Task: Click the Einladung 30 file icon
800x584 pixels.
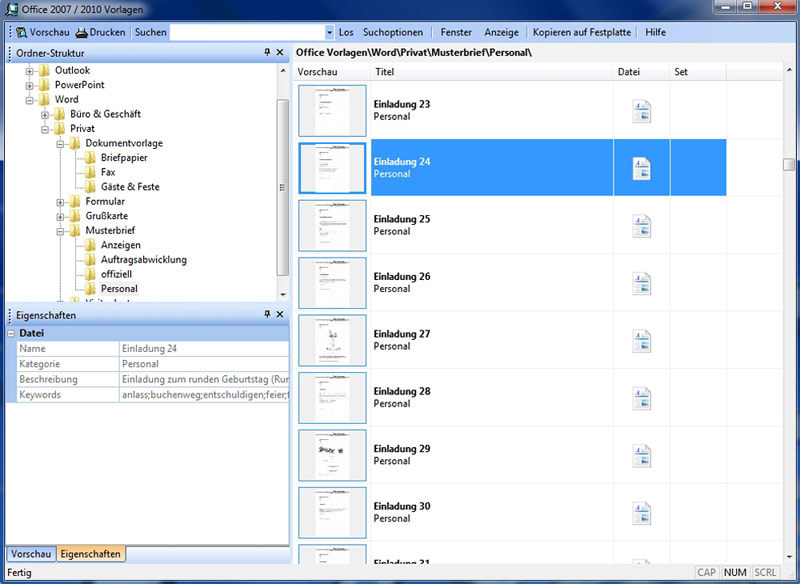Action: point(641,513)
